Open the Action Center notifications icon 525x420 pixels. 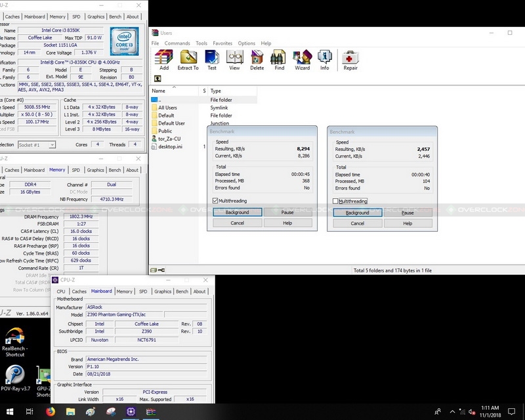pos(511,411)
